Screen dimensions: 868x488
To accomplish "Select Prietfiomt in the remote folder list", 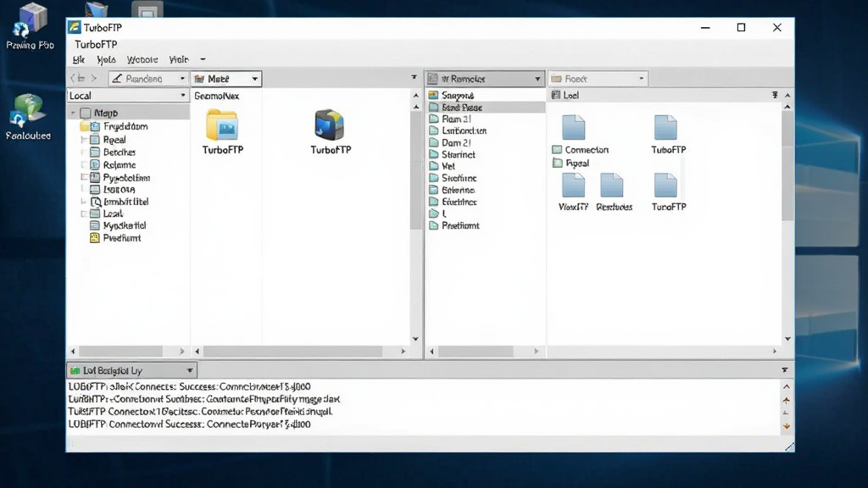I will (460, 225).
